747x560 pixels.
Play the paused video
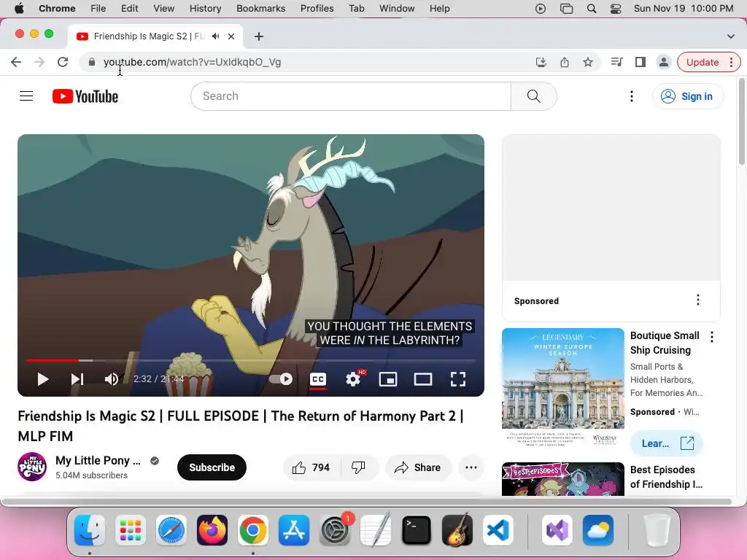pos(43,379)
